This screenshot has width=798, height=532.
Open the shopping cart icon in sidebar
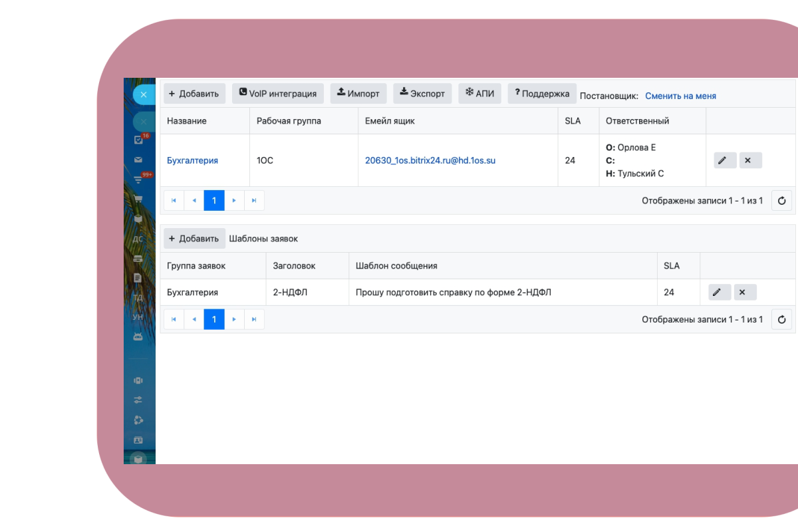click(x=138, y=198)
